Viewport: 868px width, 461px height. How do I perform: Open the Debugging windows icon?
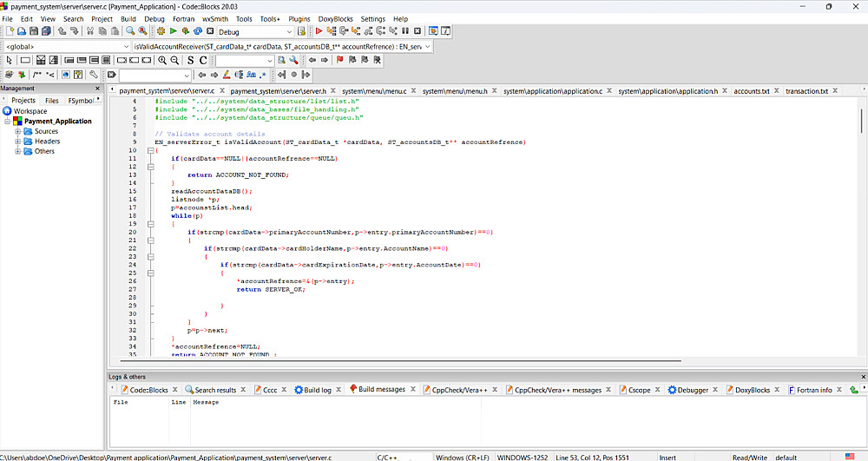pyautogui.click(x=433, y=31)
